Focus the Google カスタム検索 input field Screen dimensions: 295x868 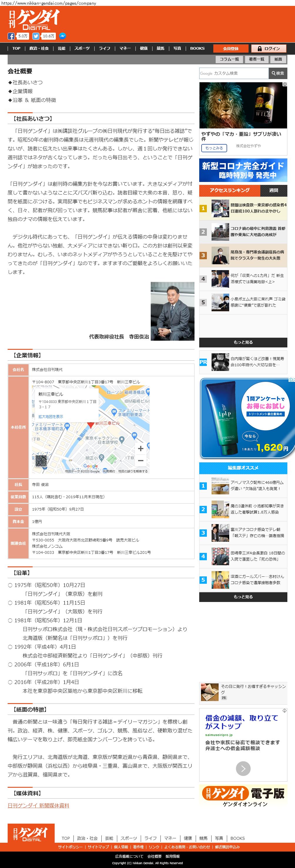(234, 73)
